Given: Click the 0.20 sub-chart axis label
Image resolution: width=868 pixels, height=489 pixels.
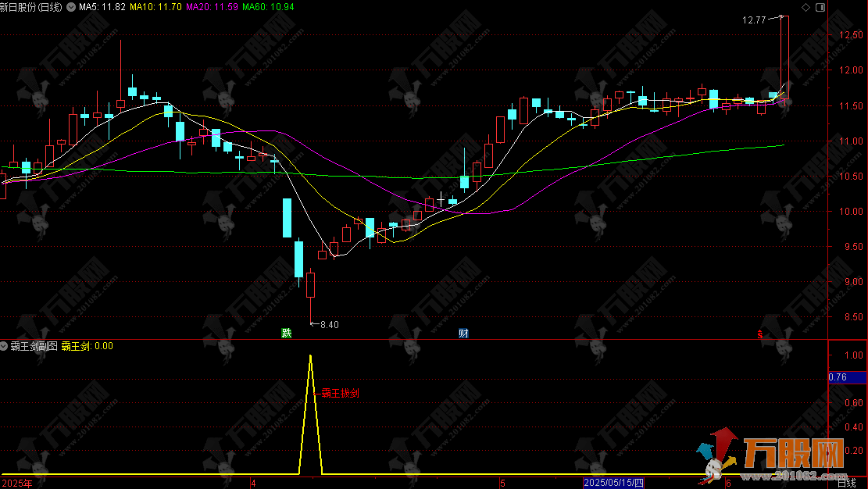Looking at the screenshot, I should [854, 451].
